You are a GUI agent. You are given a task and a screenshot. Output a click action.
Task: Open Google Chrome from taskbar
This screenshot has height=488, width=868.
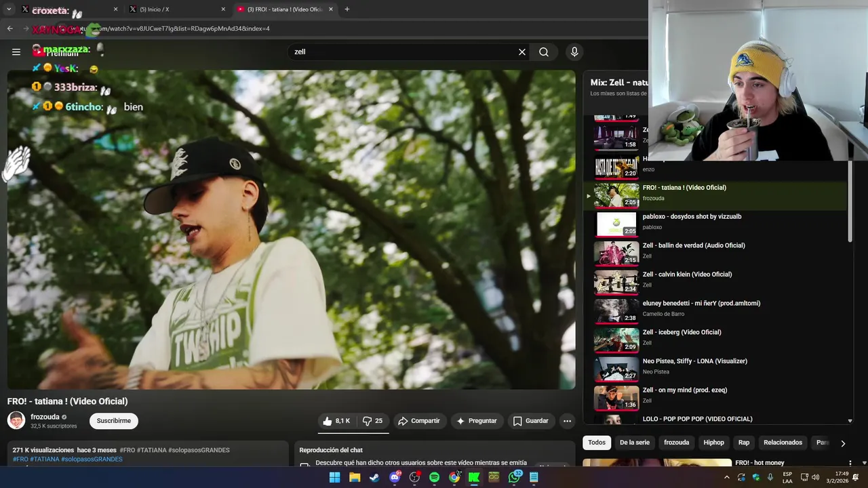(x=454, y=477)
